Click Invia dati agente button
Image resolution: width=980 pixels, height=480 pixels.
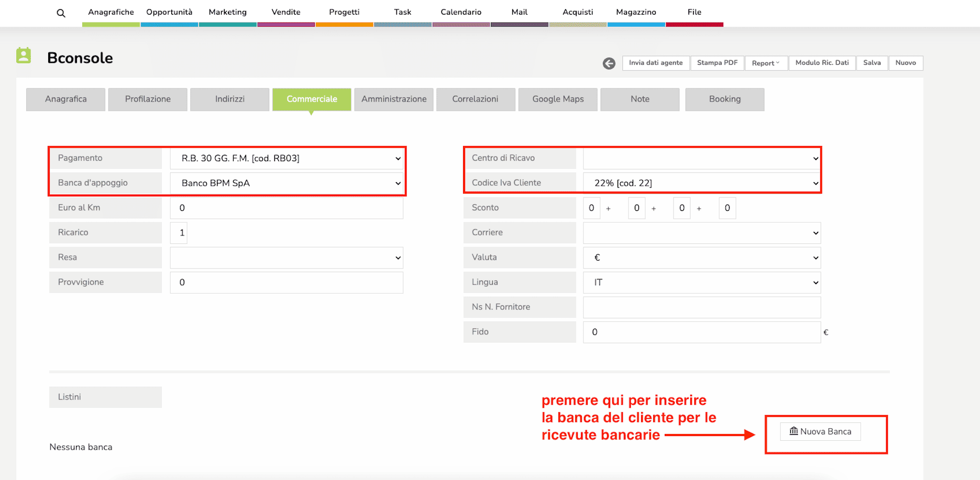click(x=656, y=63)
